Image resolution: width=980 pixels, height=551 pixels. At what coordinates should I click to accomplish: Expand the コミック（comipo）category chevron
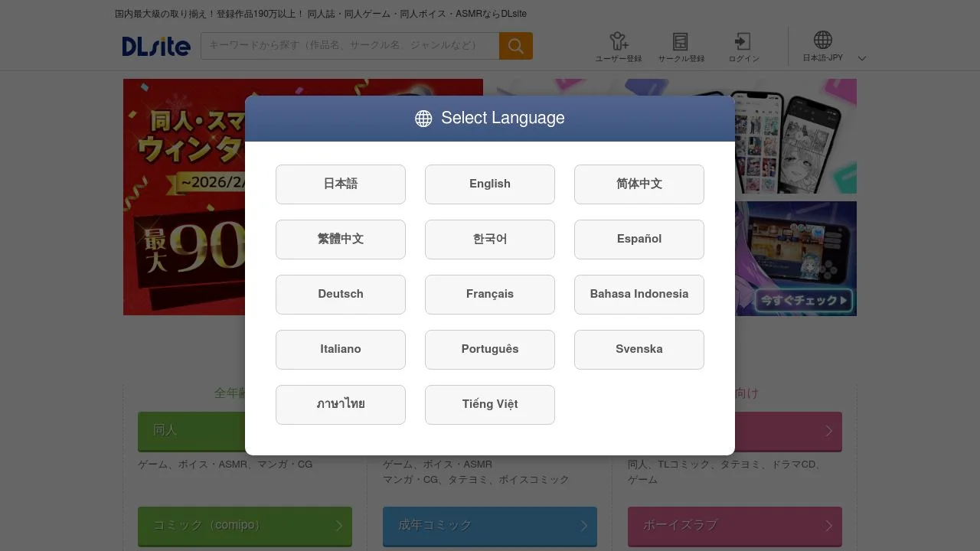coord(338,526)
